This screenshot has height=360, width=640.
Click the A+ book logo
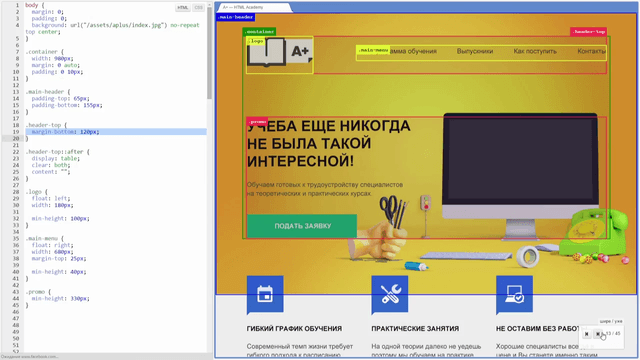pos(280,52)
